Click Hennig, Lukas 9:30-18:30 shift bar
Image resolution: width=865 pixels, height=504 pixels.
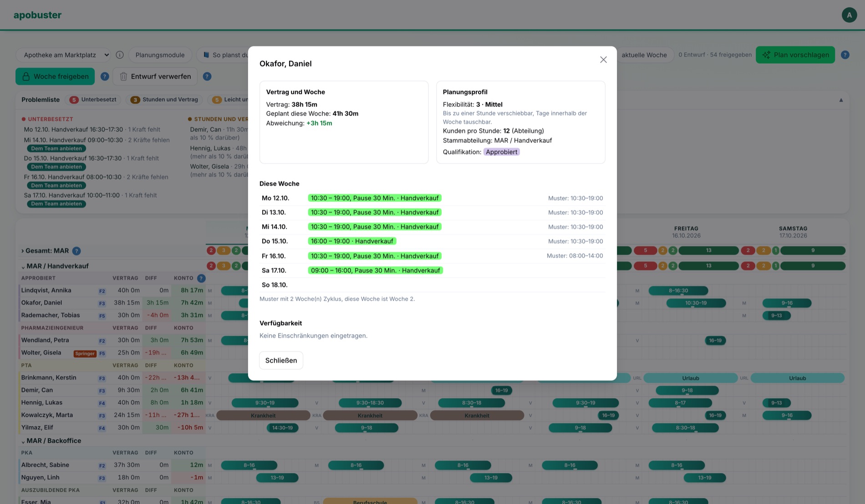[370, 403]
